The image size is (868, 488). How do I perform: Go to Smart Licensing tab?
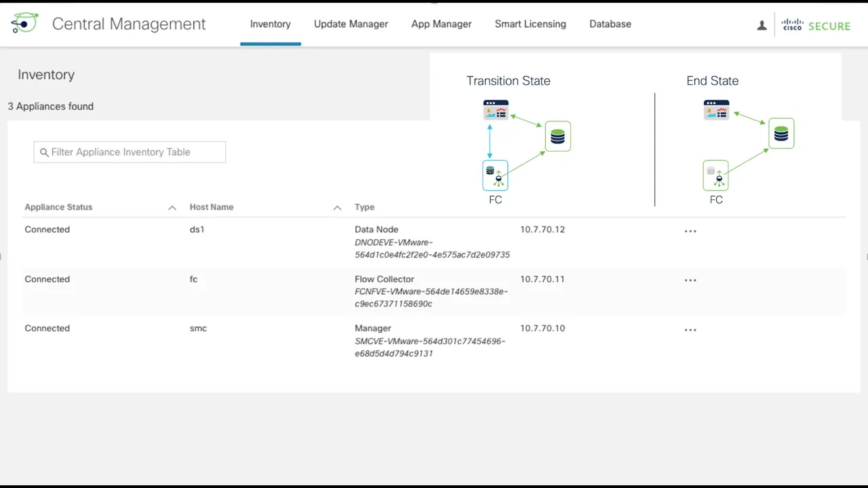click(530, 24)
